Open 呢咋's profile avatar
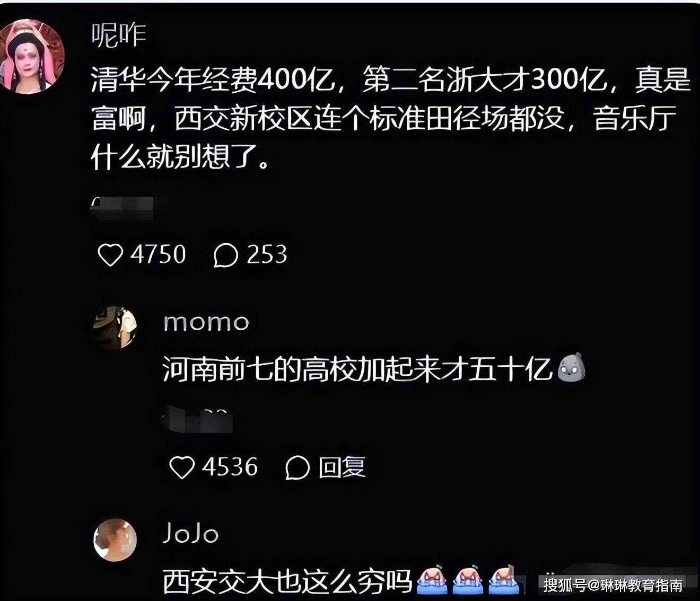 [x=32, y=57]
